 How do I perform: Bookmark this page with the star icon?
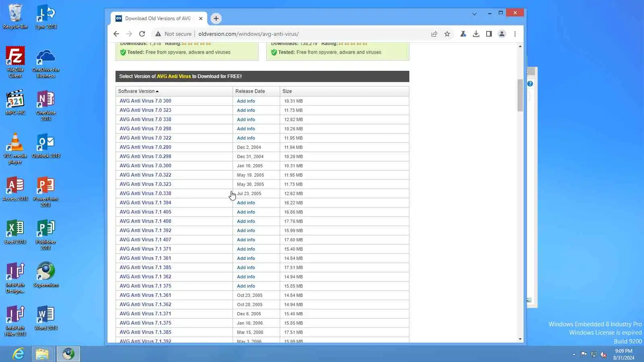click(x=447, y=34)
